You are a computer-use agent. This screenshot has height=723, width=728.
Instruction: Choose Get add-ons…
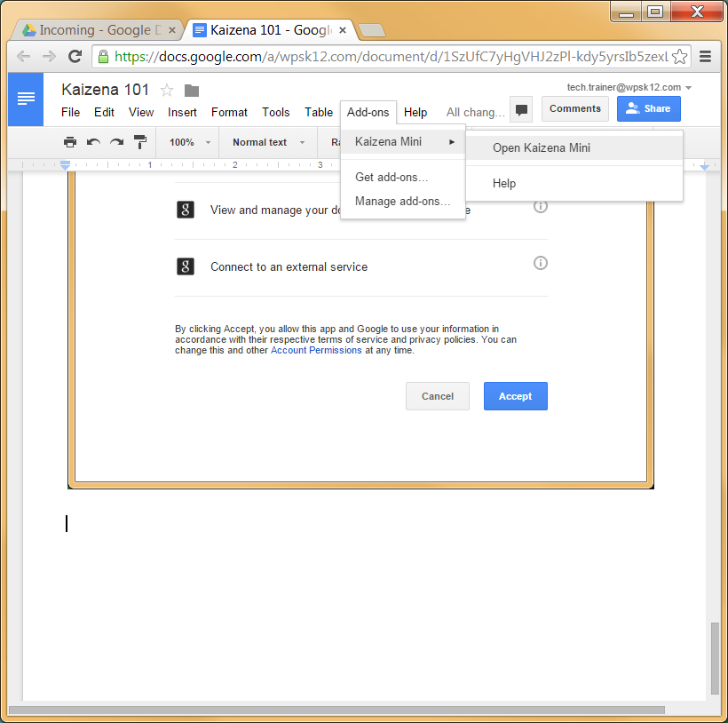click(x=403, y=178)
